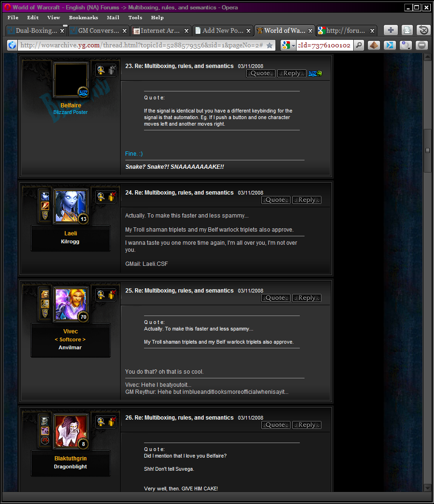This screenshot has height=504, width=434.
Task: Open the Help menu
Action: pos(157,18)
